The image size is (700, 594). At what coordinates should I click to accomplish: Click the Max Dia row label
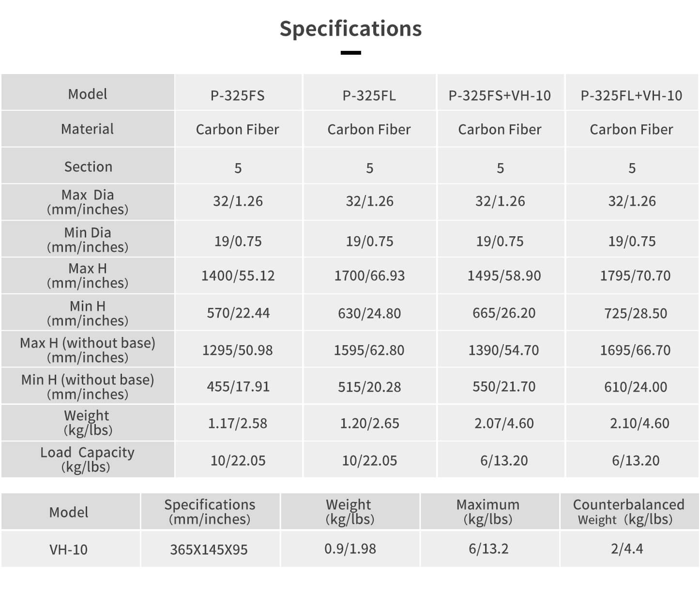[88, 202]
